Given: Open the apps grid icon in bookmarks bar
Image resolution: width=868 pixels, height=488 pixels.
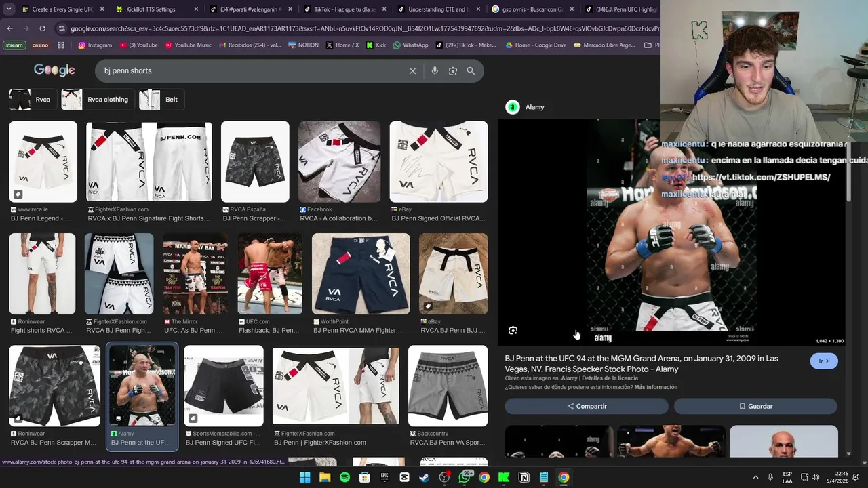Looking at the screenshot, I should pyautogui.click(x=61, y=45).
